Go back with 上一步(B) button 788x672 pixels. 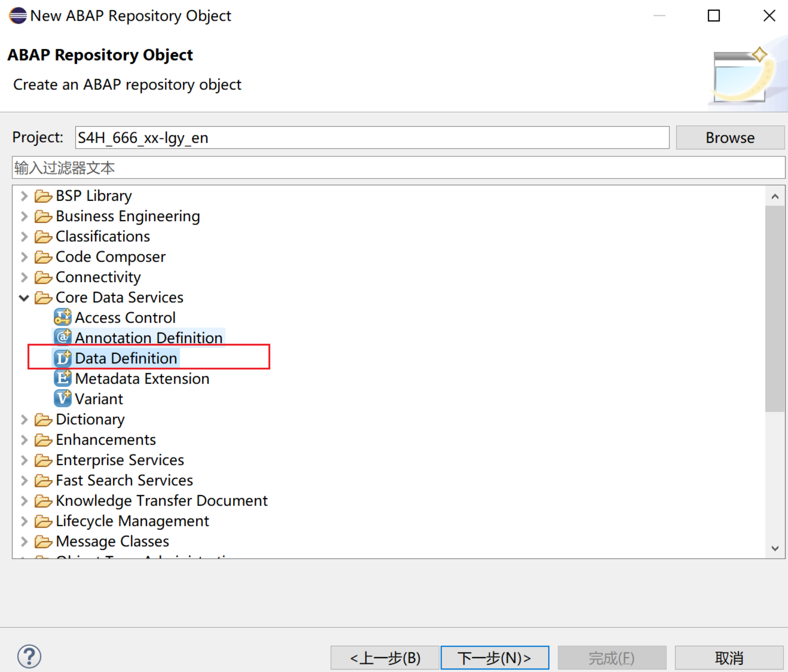point(385,658)
